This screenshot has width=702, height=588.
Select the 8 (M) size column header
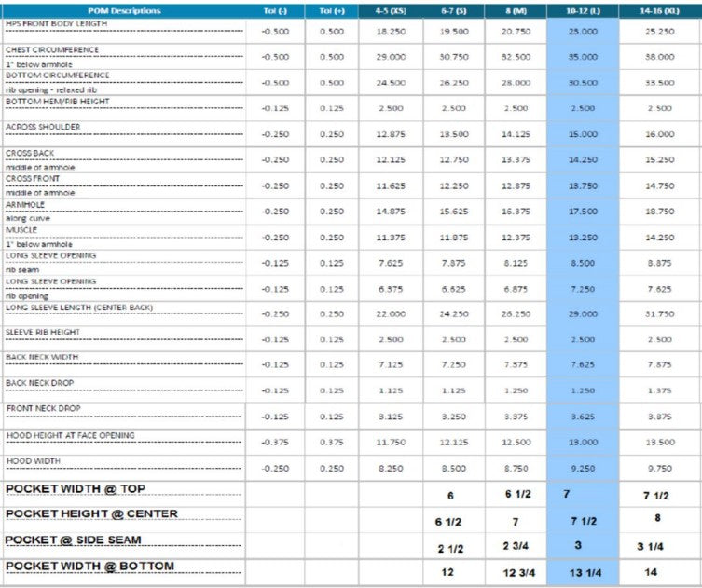pyautogui.click(x=516, y=11)
